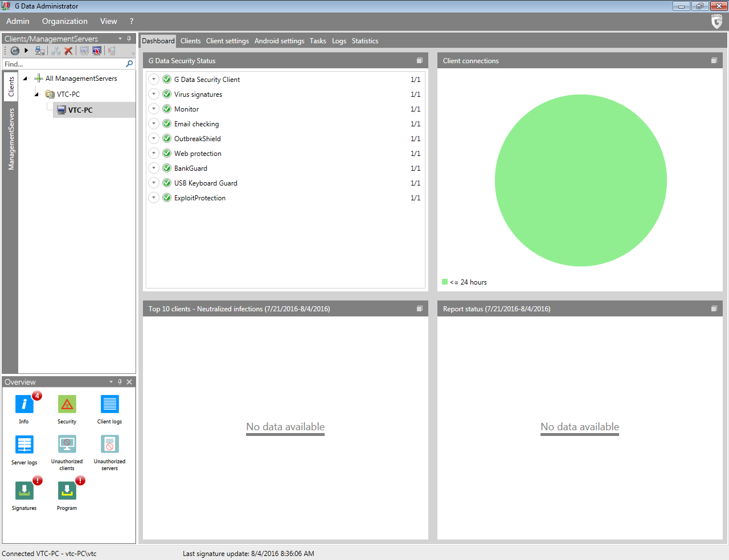Image resolution: width=729 pixels, height=560 pixels.
Task: Click the network computers icon in the toolbar
Action: 39,51
